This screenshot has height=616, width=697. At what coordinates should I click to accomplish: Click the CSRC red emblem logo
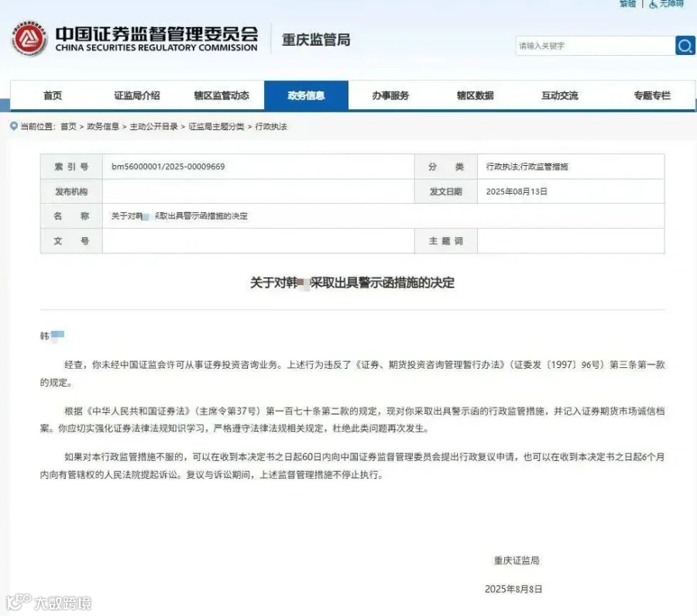[x=29, y=39]
